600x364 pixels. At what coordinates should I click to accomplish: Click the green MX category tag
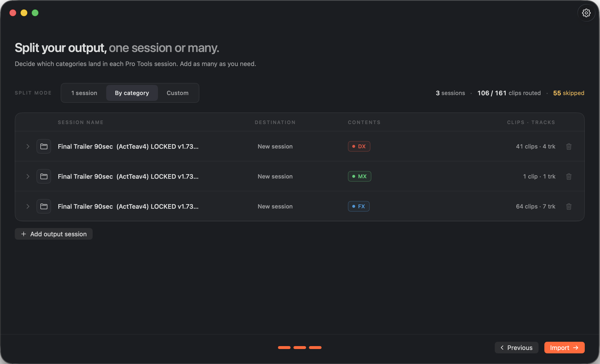pyautogui.click(x=360, y=176)
